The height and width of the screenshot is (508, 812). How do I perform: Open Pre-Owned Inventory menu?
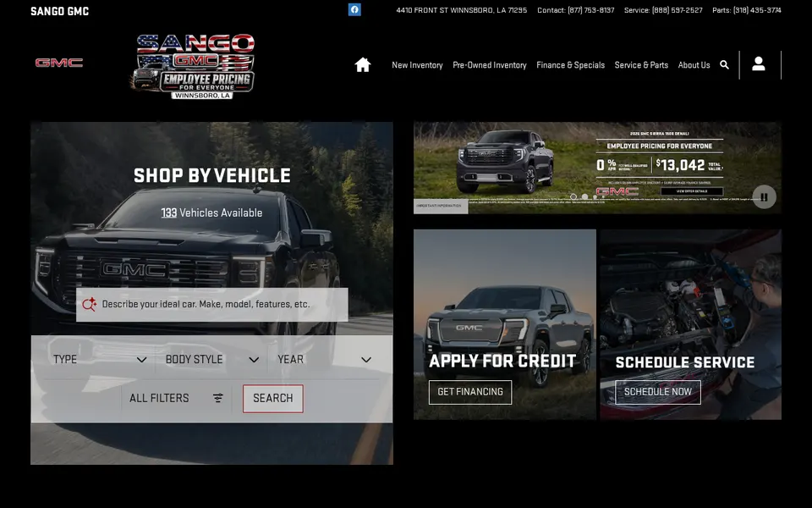[x=490, y=65]
